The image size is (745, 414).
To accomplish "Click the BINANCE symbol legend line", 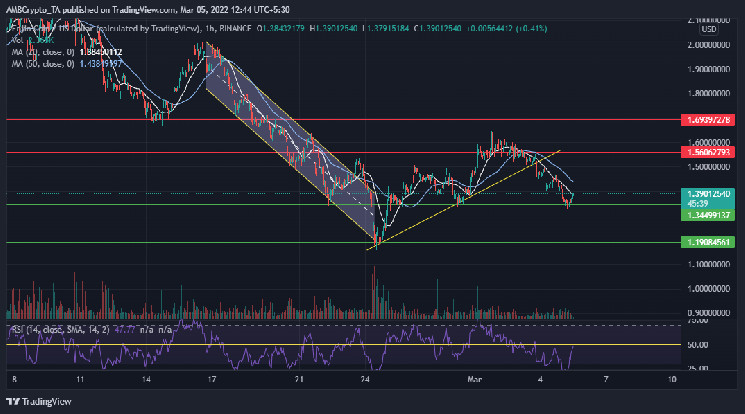I will (x=277, y=29).
